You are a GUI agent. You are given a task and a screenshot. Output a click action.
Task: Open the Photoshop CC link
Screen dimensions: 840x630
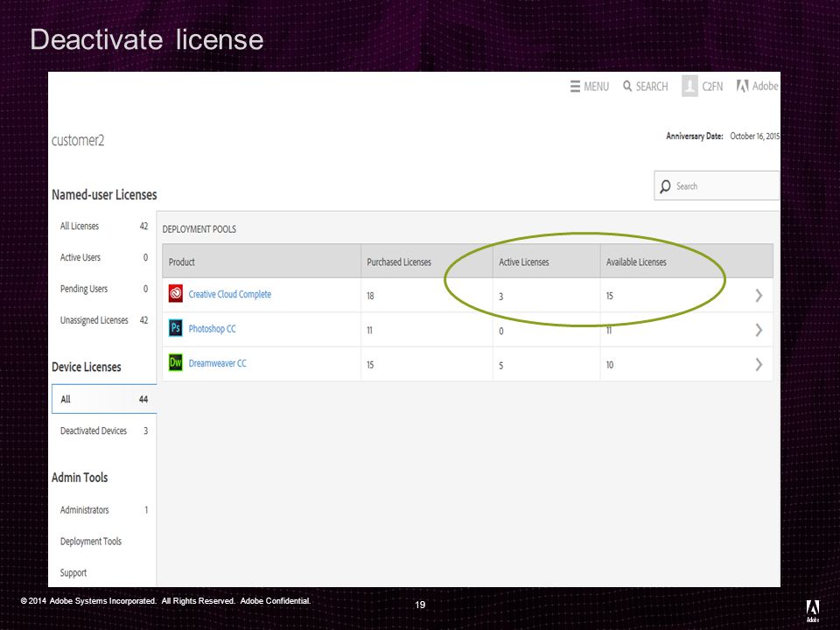tap(212, 329)
